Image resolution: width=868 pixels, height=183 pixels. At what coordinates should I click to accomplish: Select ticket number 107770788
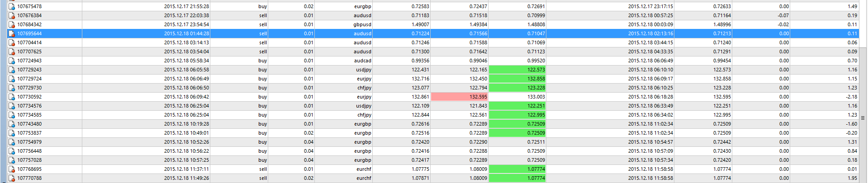(29, 178)
